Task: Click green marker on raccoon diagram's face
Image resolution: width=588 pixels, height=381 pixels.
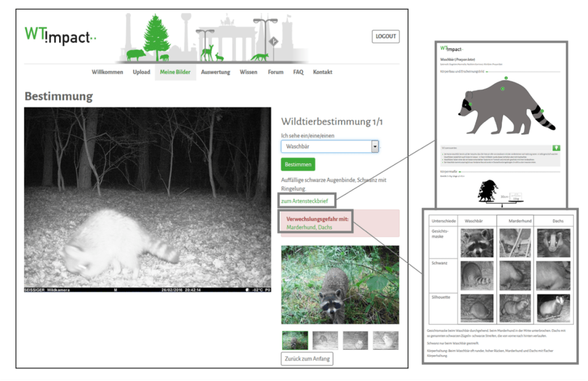Action: click(x=470, y=103)
